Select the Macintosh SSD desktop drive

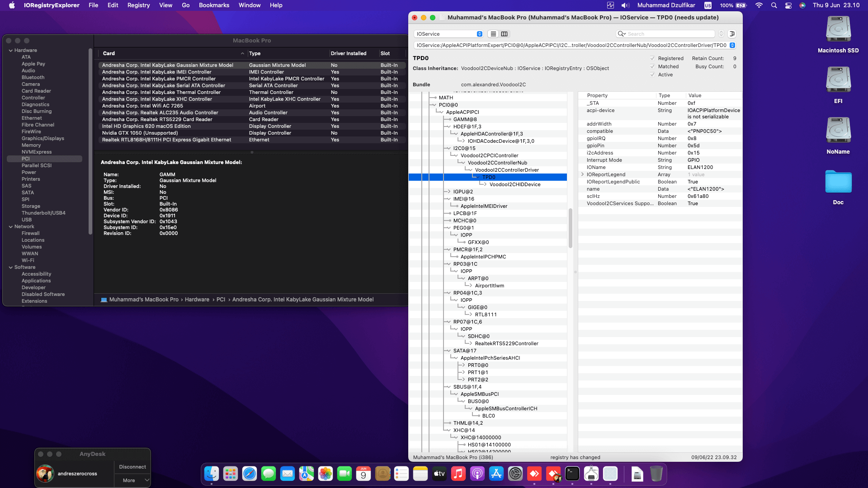[838, 35]
